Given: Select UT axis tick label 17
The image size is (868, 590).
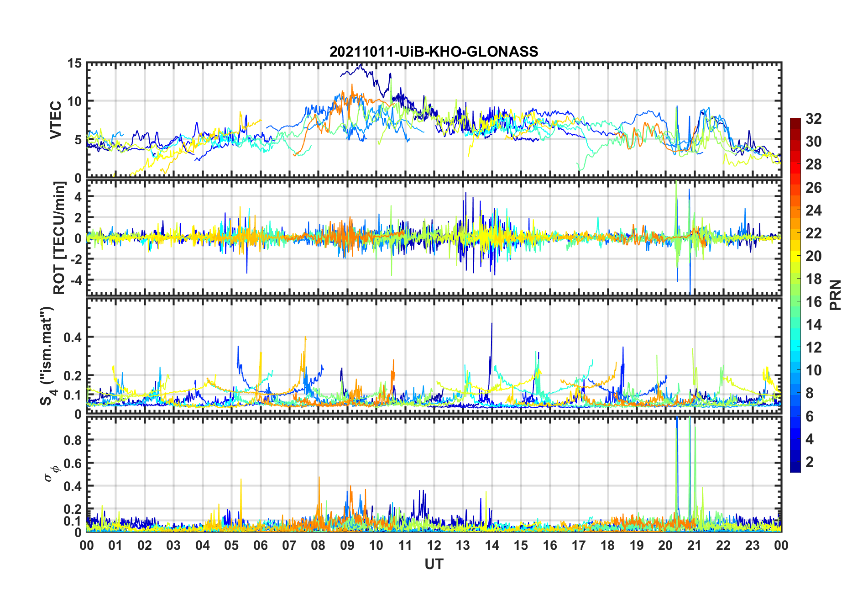Looking at the screenshot, I should pyautogui.click(x=579, y=545).
